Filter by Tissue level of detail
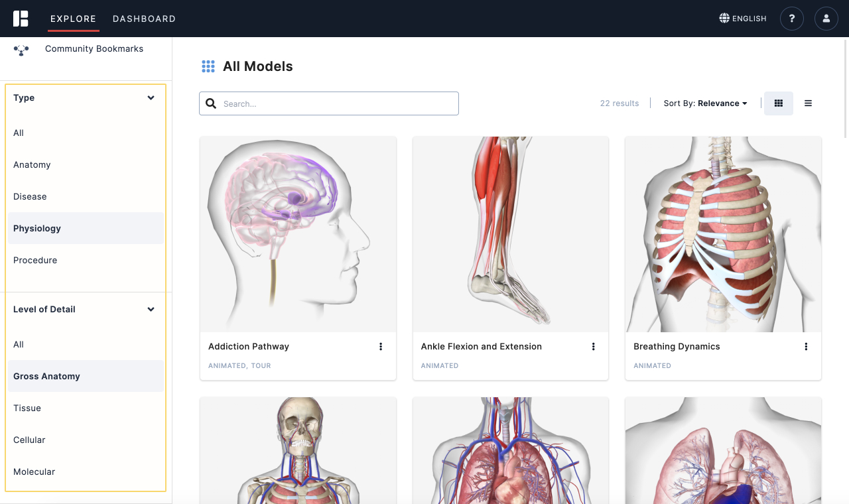 [86, 408]
